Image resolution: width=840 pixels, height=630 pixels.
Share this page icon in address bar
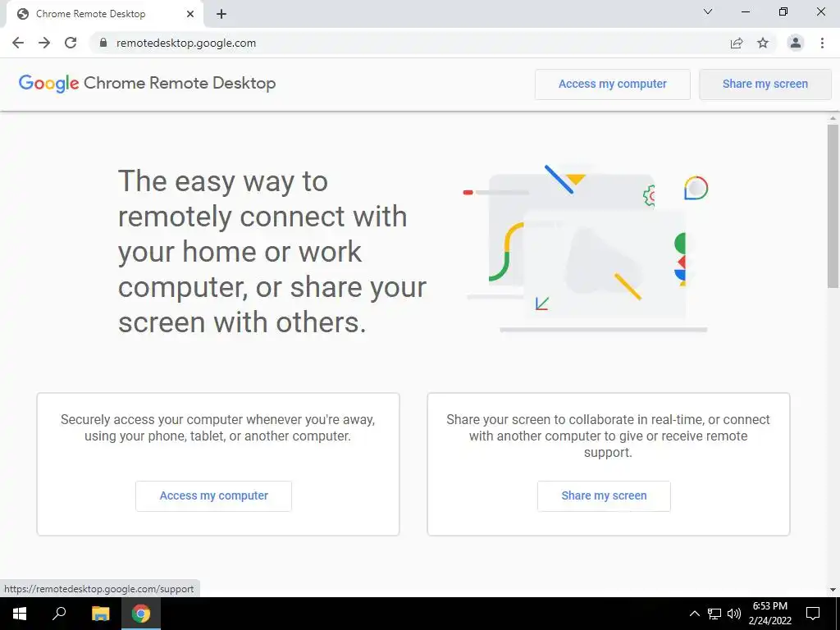(737, 43)
